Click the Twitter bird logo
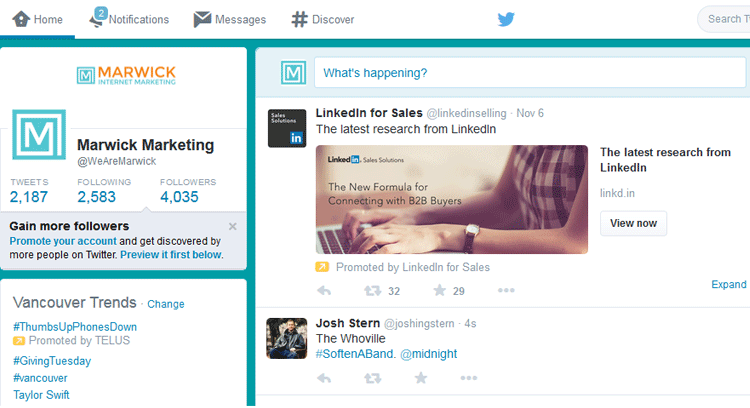This screenshot has height=408, width=750. [x=506, y=19]
